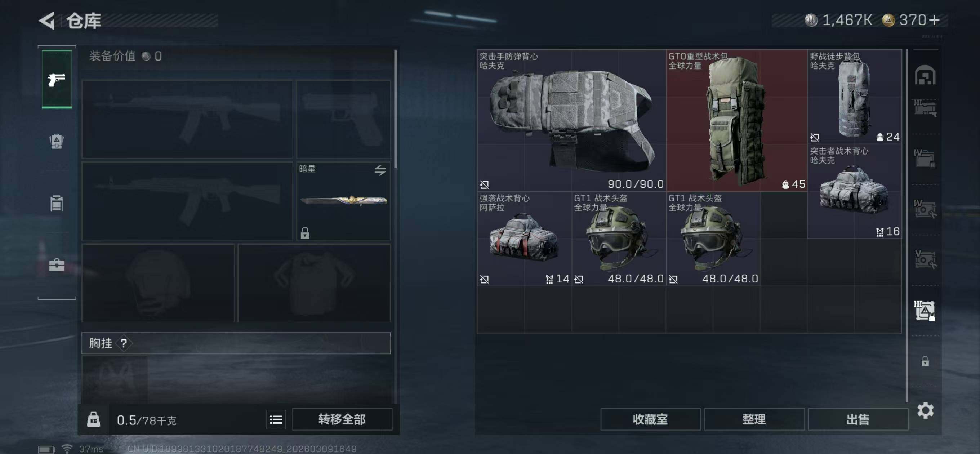The height and width of the screenshot is (454, 980).
Task: Unlock the locked storage slot padlock
Action: pyautogui.click(x=925, y=361)
